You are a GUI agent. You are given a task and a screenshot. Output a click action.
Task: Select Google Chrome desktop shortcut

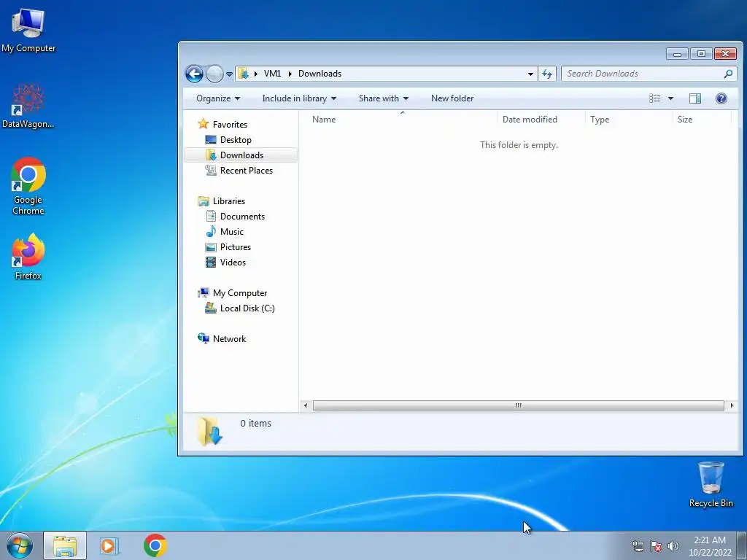28,186
